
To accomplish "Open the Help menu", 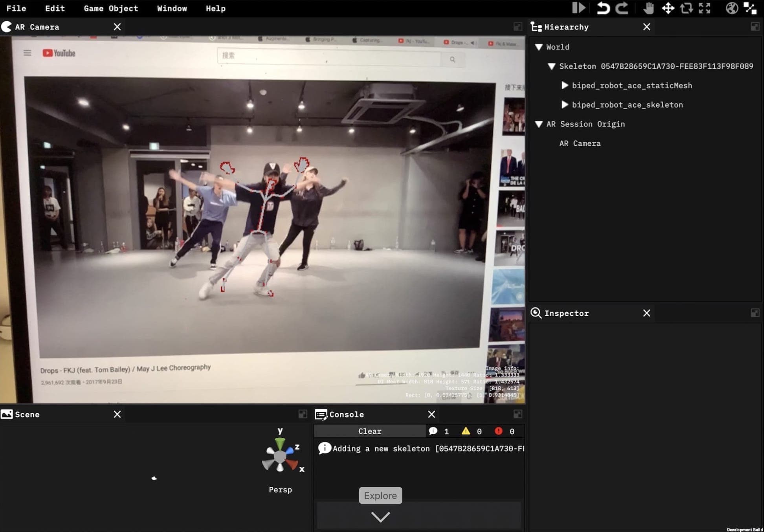I will [x=216, y=8].
